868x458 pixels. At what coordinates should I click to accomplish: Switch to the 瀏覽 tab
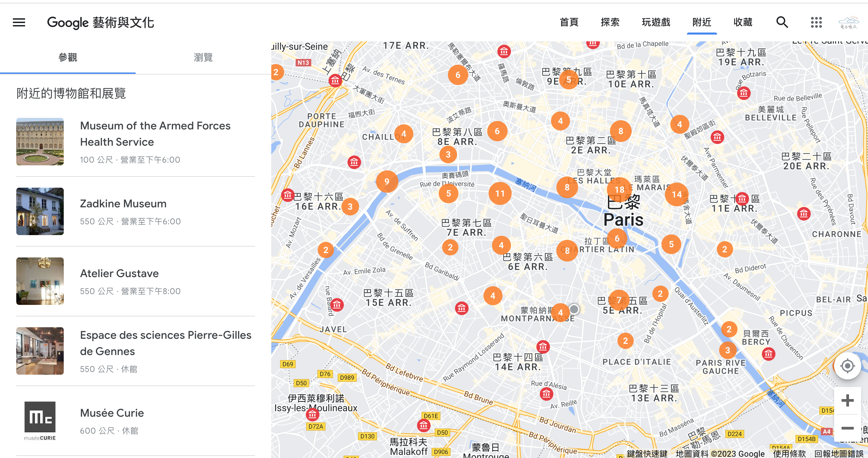click(203, 58)
